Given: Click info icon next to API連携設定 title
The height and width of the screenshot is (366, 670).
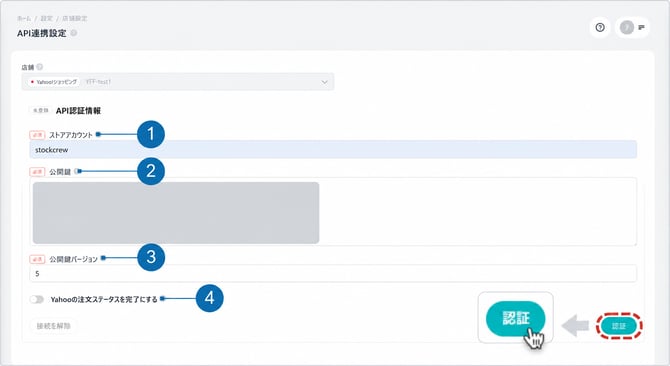Looking at the screenshot, I should [74, 33].
